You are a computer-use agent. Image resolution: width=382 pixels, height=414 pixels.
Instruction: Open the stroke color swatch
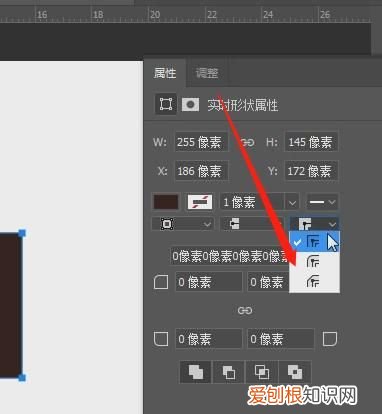200,202
